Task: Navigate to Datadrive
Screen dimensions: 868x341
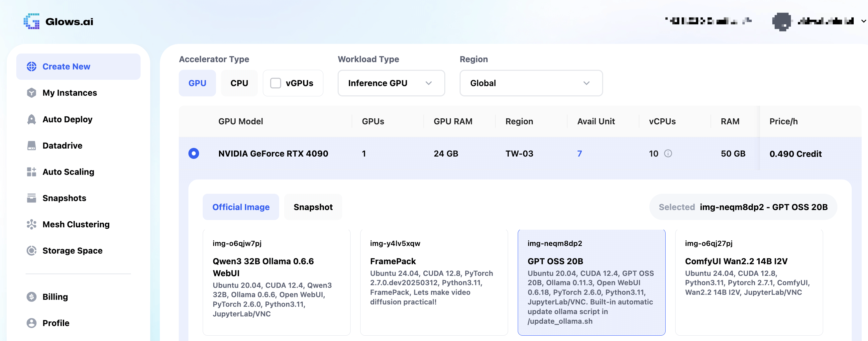Action: pos(78,146)
